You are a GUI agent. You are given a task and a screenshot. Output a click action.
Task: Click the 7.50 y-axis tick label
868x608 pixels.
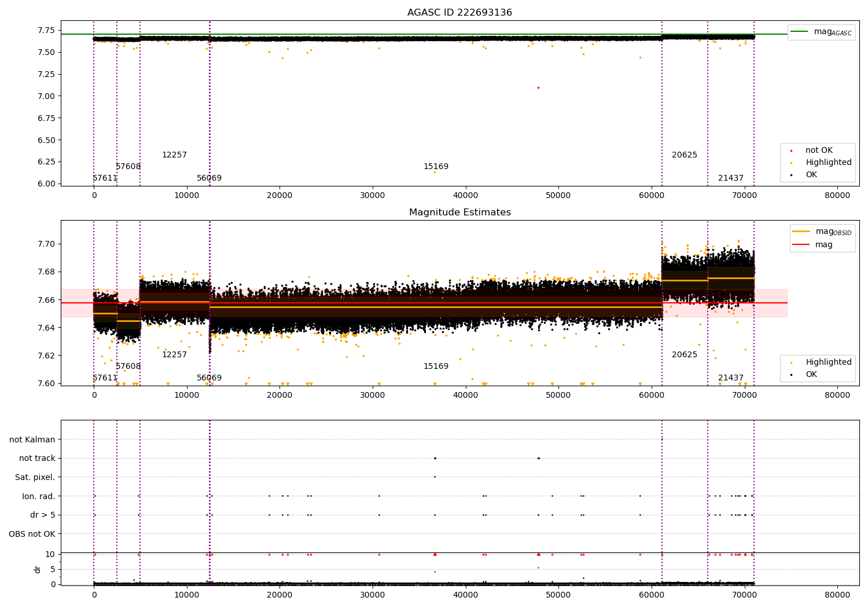[x=46, y=53]
